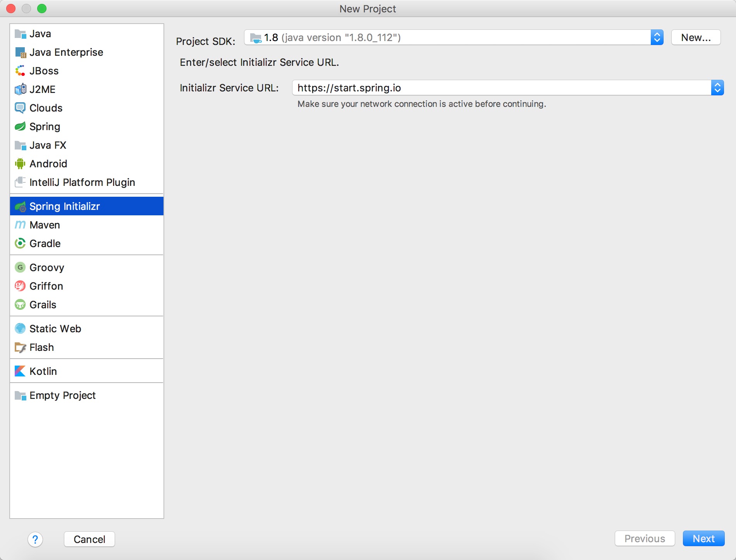The height and width of the screenshot is (560, 736).
Task: Choose Empty Project from the list
Action: pos(62,395)
